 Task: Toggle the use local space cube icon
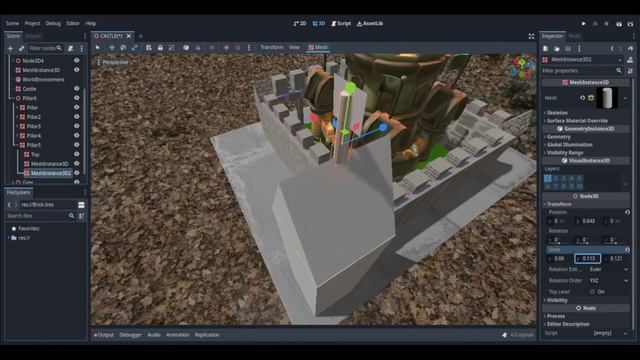coord(186,47)
